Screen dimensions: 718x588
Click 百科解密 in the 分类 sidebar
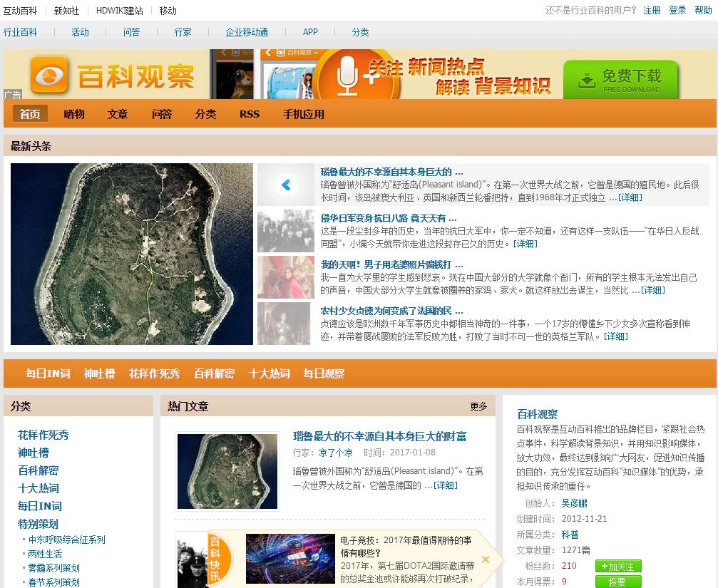click(x=38, y=470)
